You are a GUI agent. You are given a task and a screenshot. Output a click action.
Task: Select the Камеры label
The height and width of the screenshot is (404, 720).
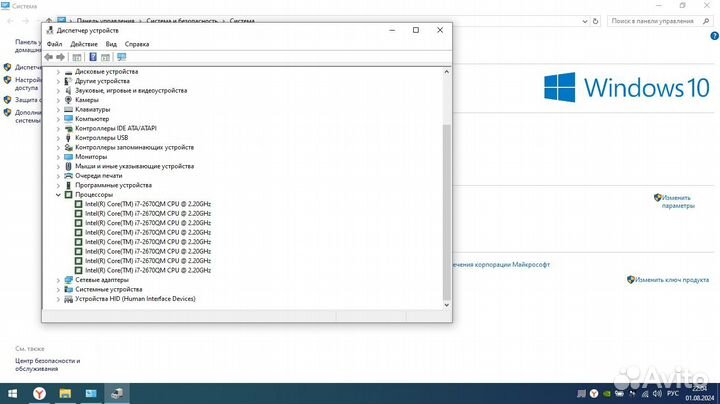click(x=87, y=100)
